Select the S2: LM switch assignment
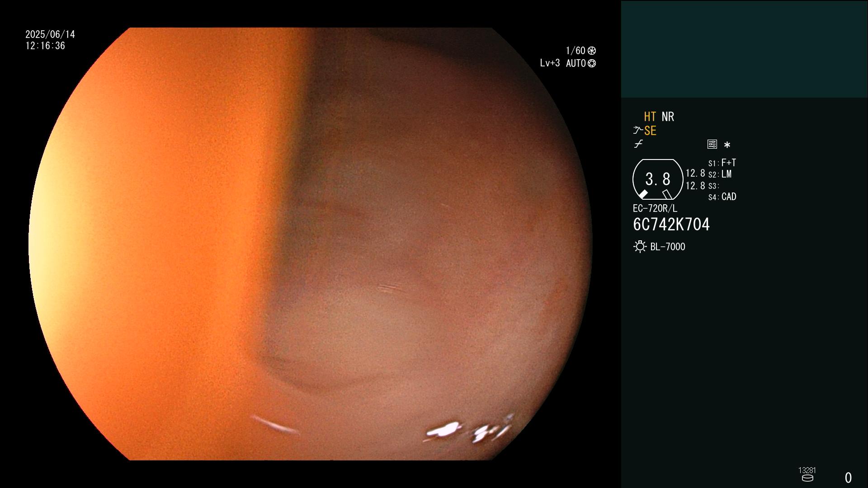The height and width of the screenshot is (488, 868). click(720, 174)
